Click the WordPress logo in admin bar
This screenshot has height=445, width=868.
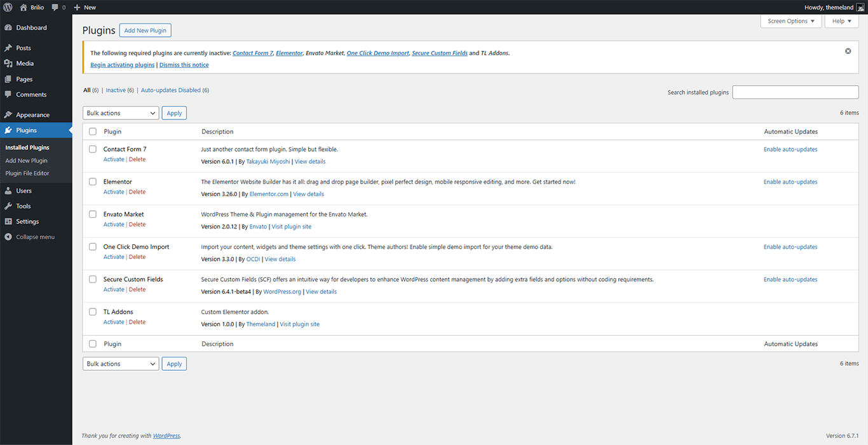point(8,7)
